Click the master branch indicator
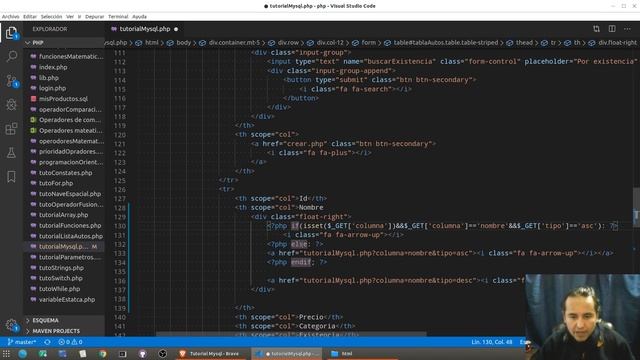 (22, 342)
